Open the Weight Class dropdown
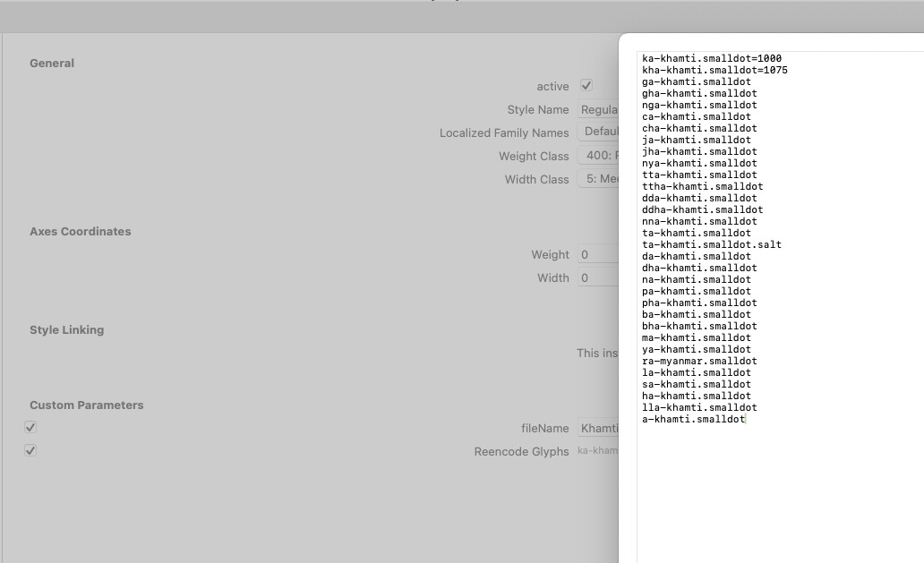 coord(598,156)
